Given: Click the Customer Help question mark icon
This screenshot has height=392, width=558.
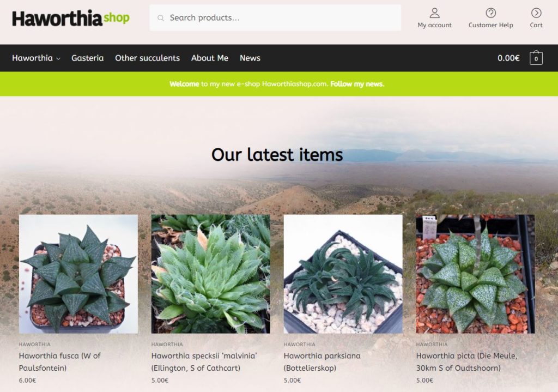Looking at the screenshot, I should 490,13.
